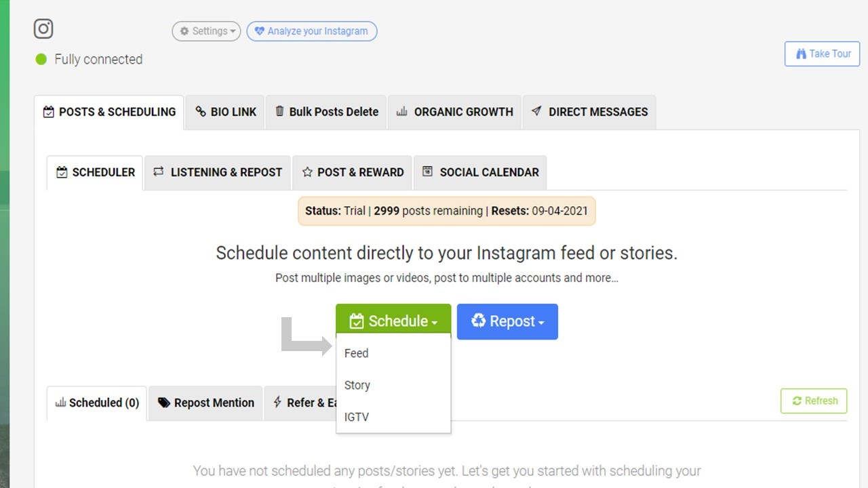
Task: Choose Feed from the Schedule menu
Action: pos(357,353)
